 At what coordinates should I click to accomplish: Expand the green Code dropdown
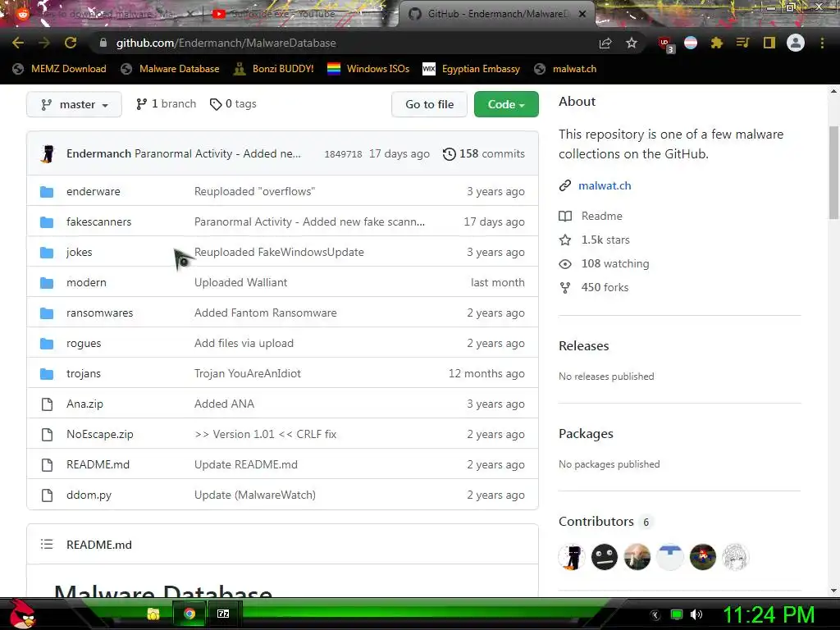(506, 104)
